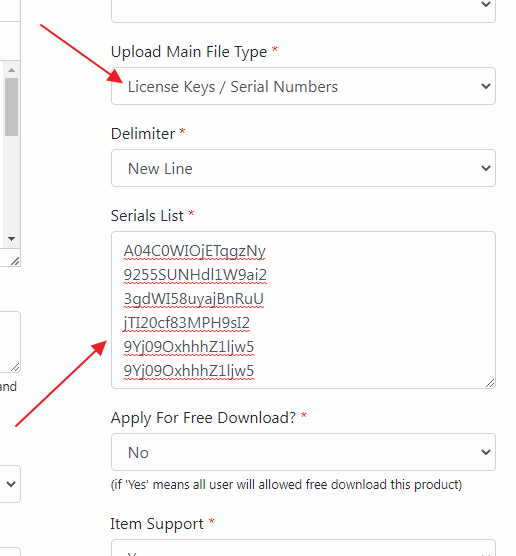Click the chevron arrow of Delimiter dropdown
516x556 pixels.
coord(486,168)
